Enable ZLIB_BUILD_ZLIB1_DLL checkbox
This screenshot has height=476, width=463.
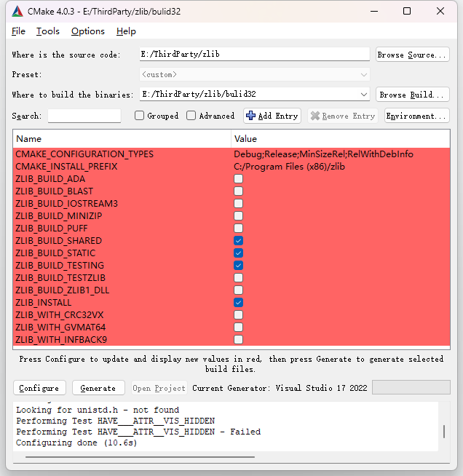coord(238,290)
